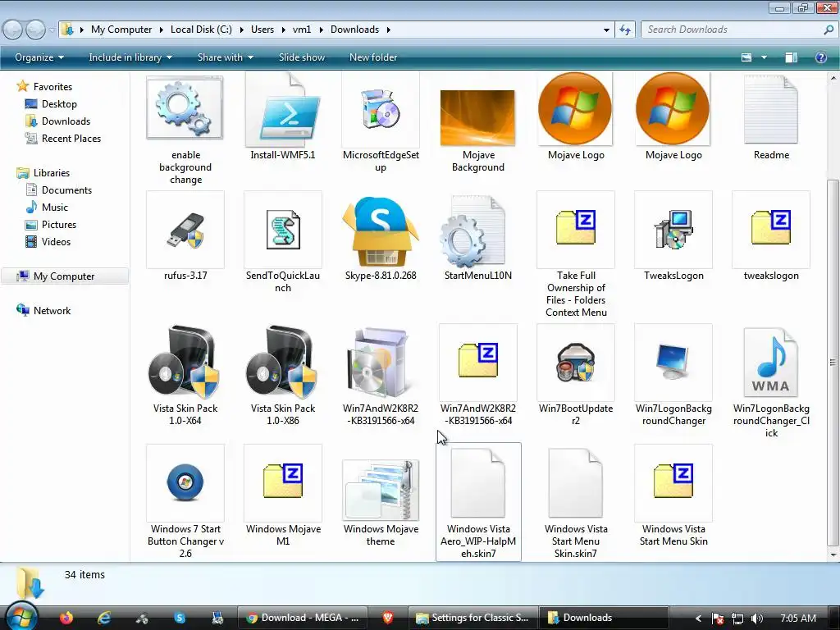This screenshot has height=630, width=840.
Task: Create a New folder
Action: (373, 57)
